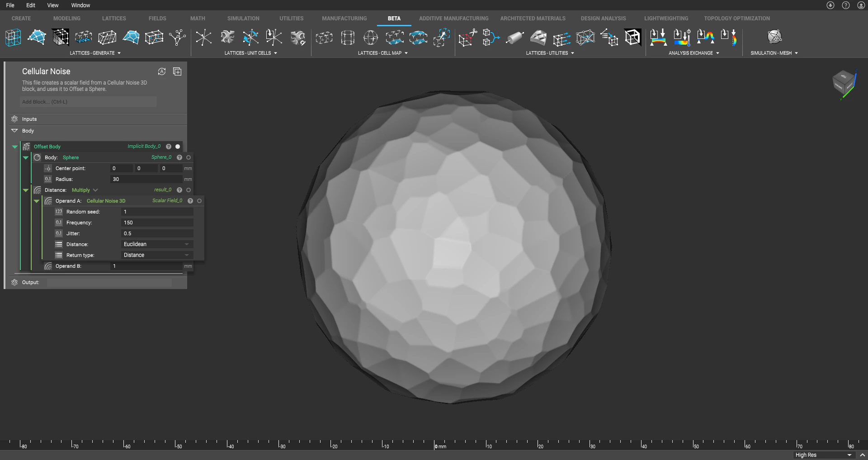Change the resolution using the High Res dropdown

point(822,455)
